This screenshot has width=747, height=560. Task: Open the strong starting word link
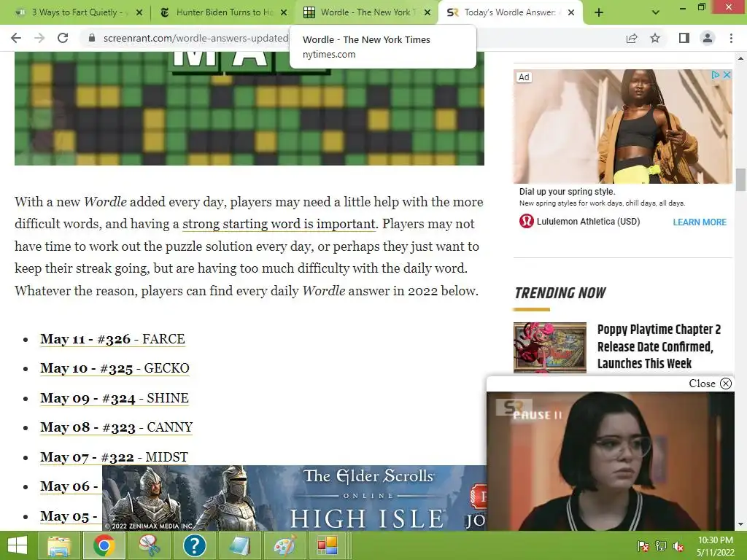point(279,224)
